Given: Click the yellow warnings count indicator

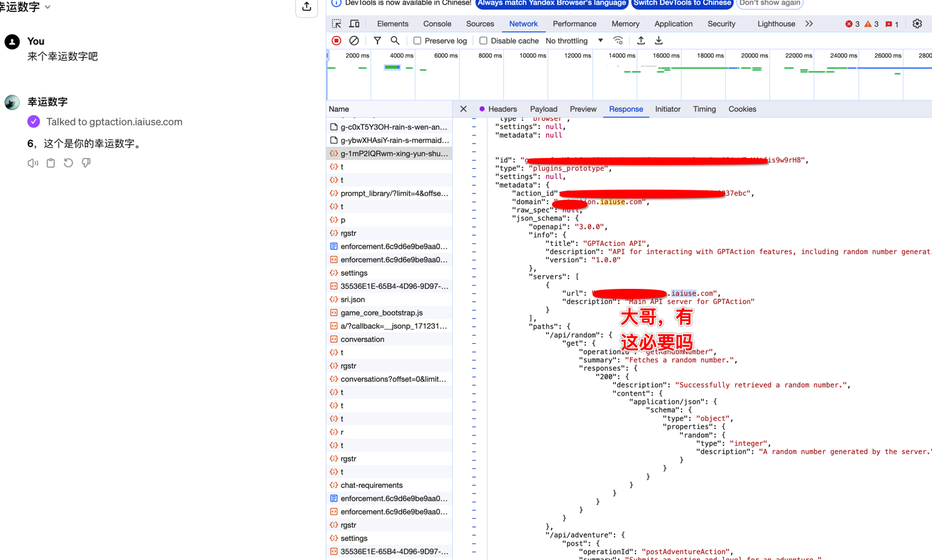Looking at the screenshot, I should [872, 24].
